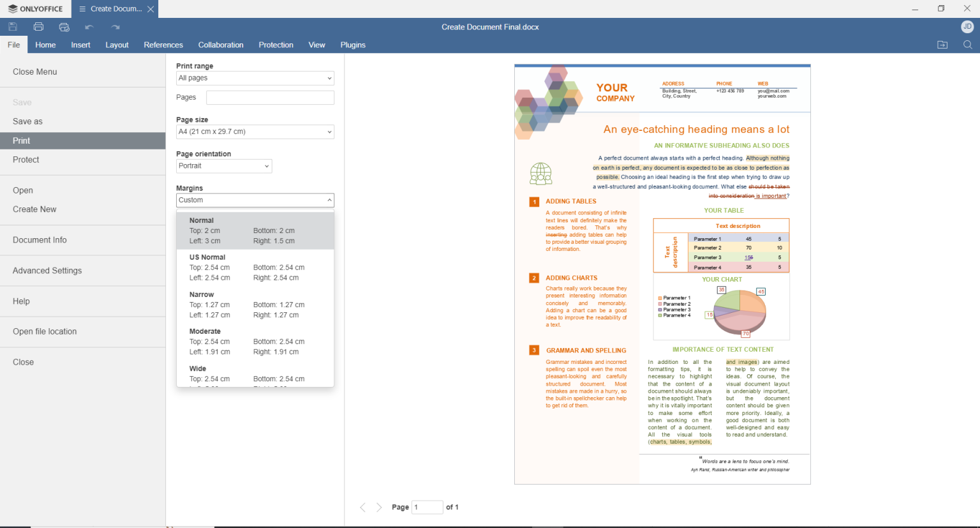The width and height of the screenshot is (980, 528).
Task: Open the Print range dropdown showing All pages
Action: (x=255, y=78)
